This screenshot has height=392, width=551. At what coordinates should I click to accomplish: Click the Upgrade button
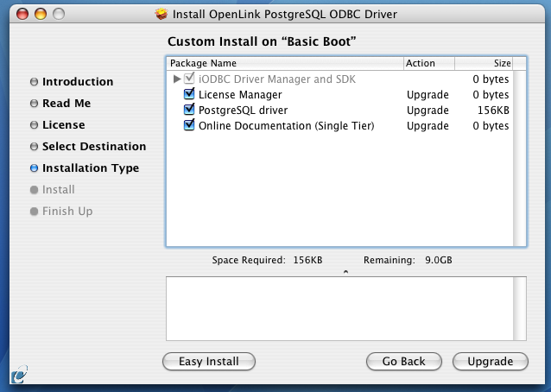pos(491,362)
